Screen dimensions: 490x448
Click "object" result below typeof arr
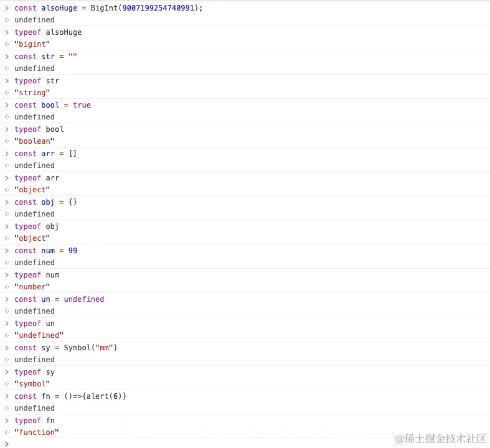click(x=32, y=190)
